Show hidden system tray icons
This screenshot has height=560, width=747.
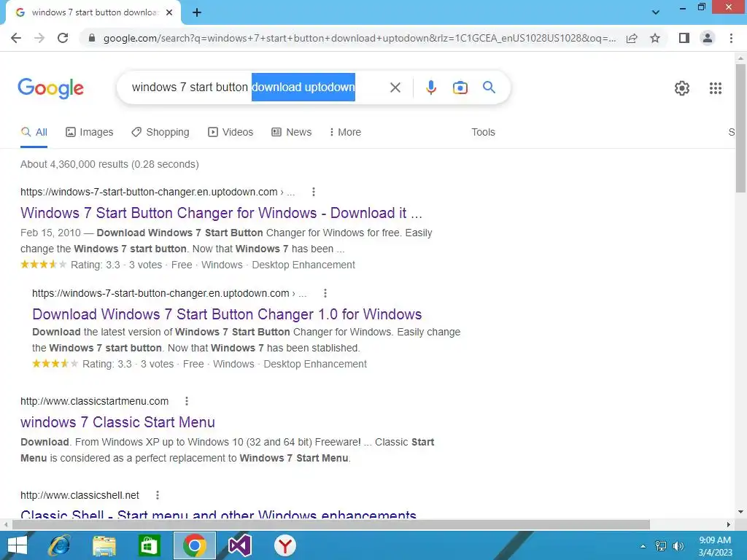coord(643,546)
